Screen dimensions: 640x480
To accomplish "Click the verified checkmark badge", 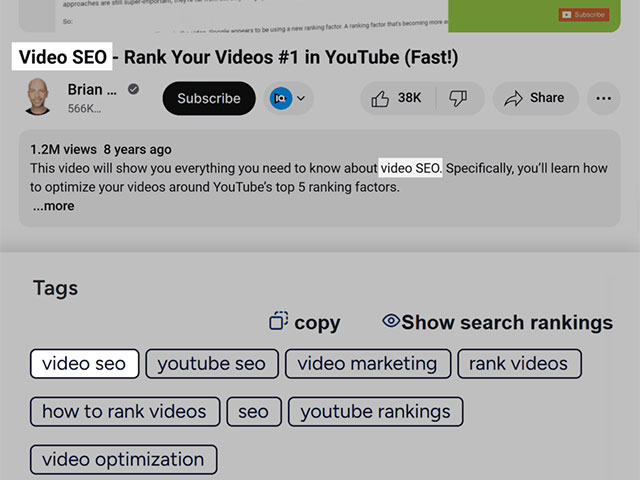I will click(x=133, y=89).
